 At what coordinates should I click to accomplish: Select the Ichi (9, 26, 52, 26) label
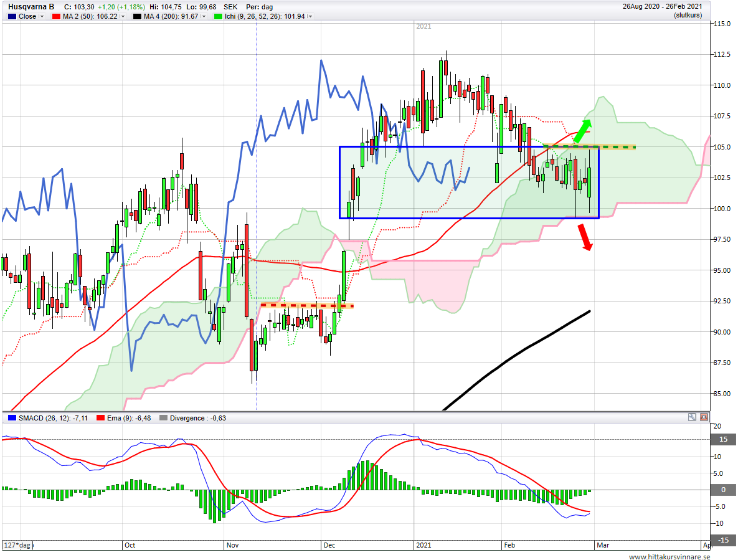[x=265, y=16]
